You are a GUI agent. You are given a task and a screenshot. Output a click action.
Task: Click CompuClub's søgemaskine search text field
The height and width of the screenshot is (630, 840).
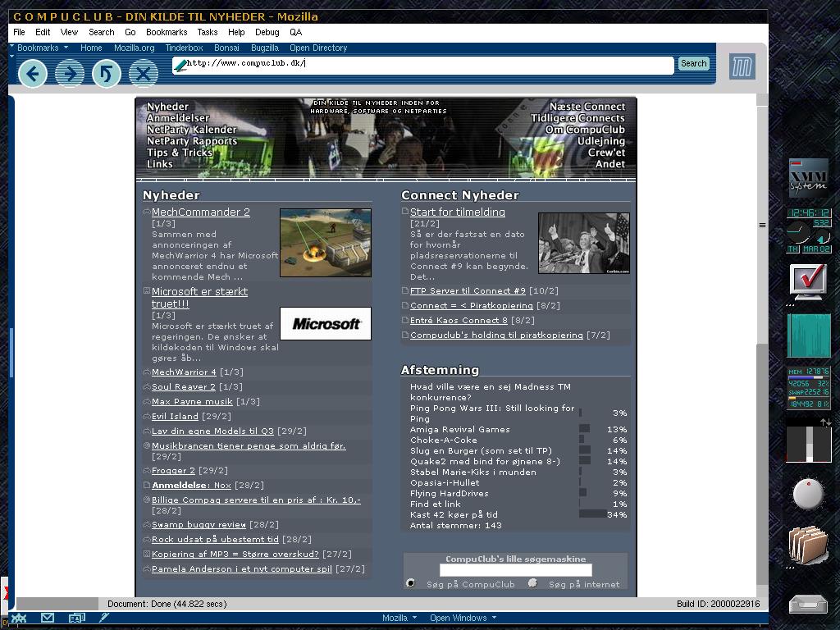(x=515, y=570)
